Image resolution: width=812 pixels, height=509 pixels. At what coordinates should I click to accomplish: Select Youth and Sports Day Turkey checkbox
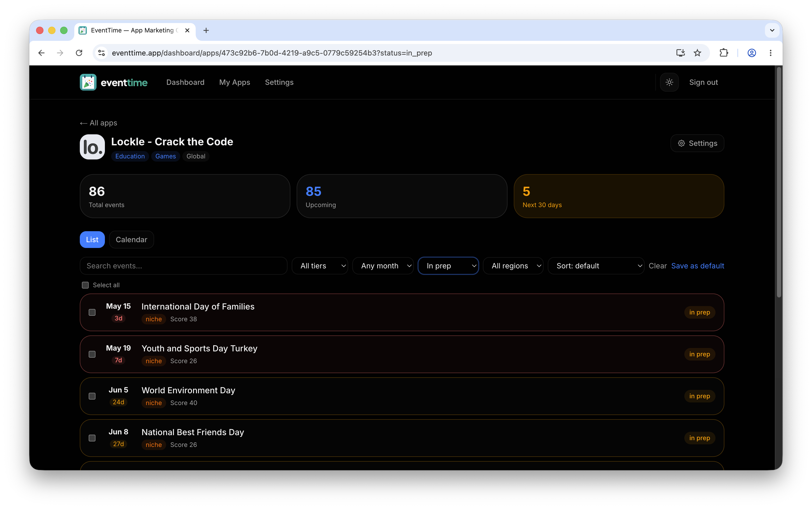pos(92,355)
